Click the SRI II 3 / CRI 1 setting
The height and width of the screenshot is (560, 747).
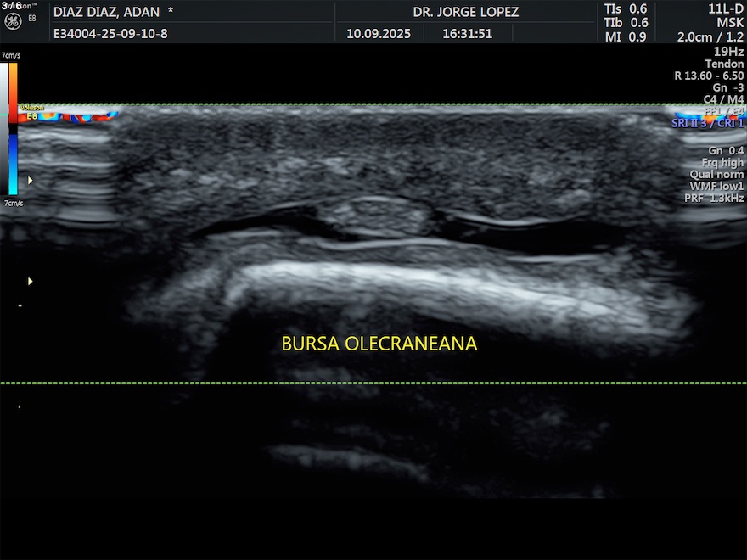pyautogui.click(x=707, y=124)
